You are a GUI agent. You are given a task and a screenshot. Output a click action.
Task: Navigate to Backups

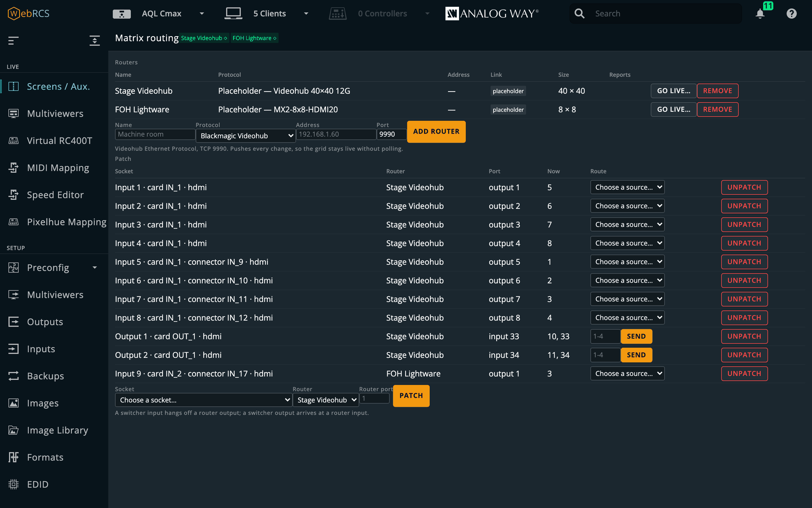point(45,376)
